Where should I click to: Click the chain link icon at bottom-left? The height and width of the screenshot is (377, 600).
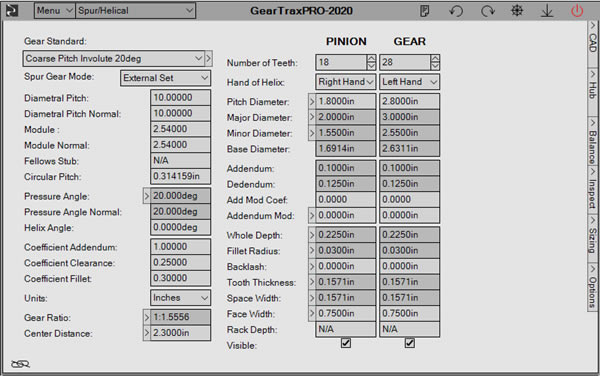pos(20,364)
